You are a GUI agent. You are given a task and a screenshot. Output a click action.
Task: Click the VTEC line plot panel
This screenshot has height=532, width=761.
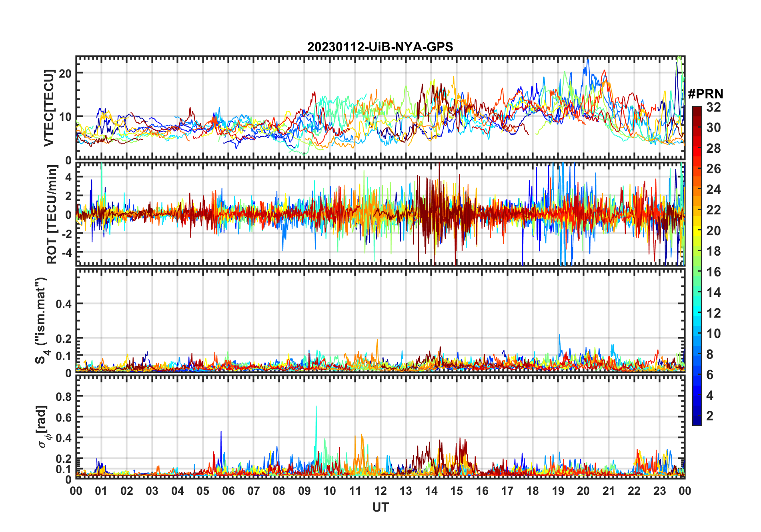click(380, 108)
